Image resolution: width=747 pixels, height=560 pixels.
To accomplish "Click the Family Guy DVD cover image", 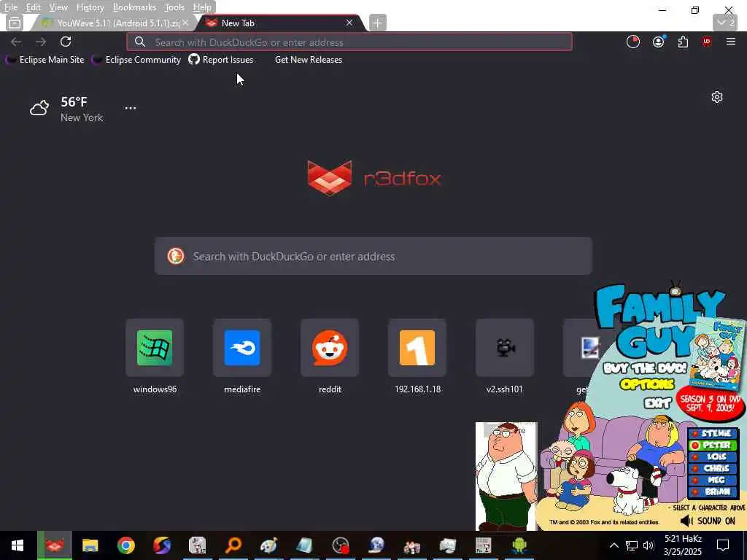I will tap(717, 355).
